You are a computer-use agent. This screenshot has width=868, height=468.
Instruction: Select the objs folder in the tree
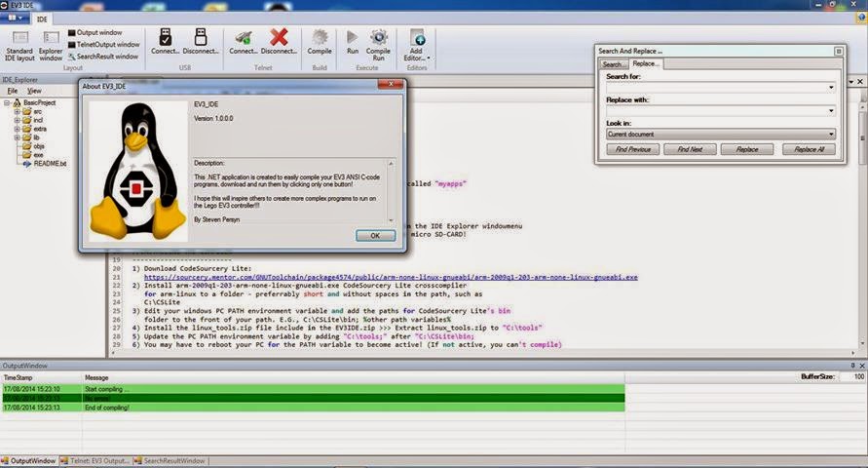point(33,146)
